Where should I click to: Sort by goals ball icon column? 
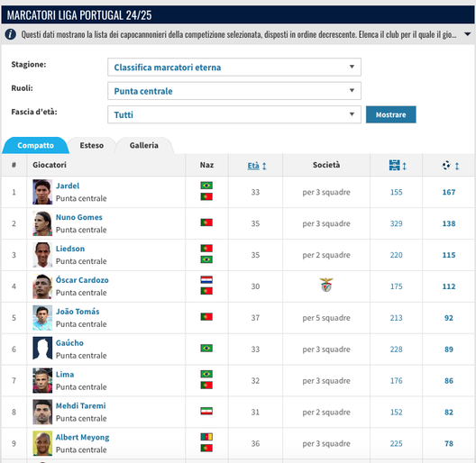451,166
